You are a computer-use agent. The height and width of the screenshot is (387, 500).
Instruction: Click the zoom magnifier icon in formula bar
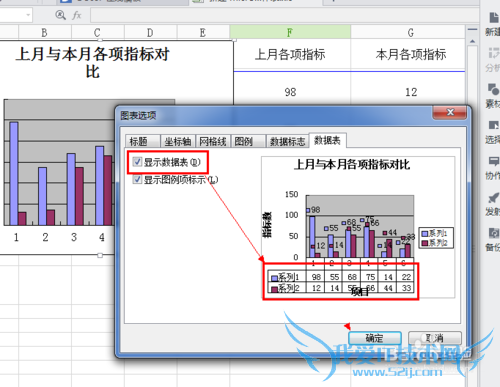pyautogui.click(x=60, y=15)
